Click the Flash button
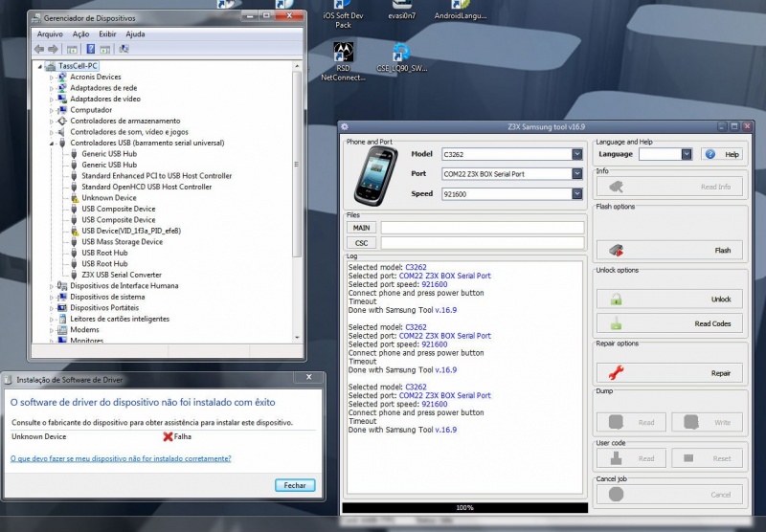 tap(669, 251)
